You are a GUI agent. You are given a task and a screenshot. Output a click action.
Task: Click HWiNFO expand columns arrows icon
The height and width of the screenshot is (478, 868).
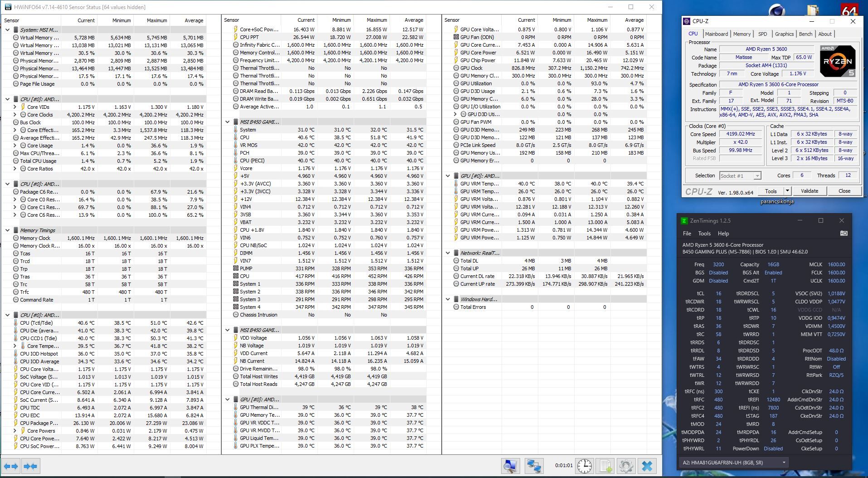pos(11,466)
